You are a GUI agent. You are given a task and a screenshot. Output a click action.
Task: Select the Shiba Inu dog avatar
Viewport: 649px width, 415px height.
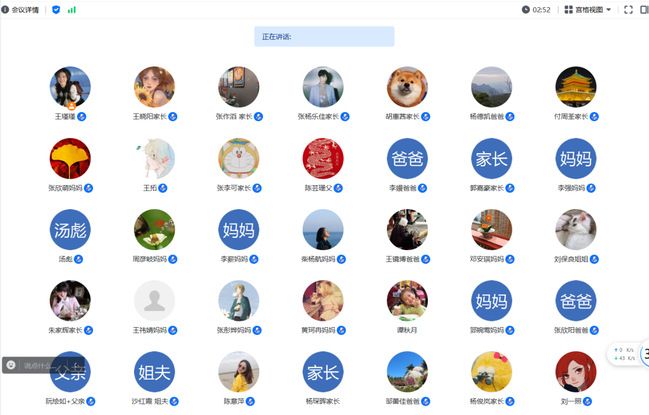coord(407,87)
